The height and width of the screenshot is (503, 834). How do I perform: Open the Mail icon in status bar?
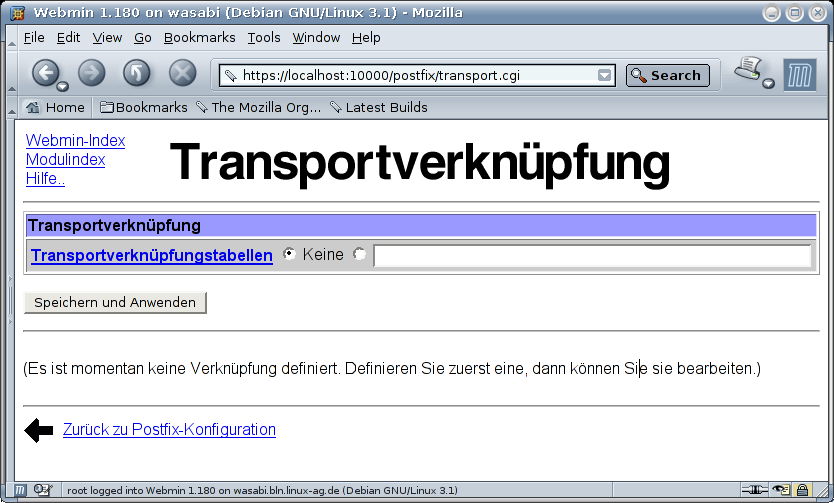pos(43,490)
